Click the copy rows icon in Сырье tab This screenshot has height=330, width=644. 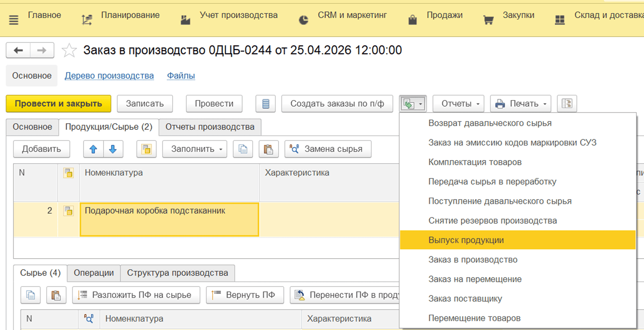click(x=31, y=295)
